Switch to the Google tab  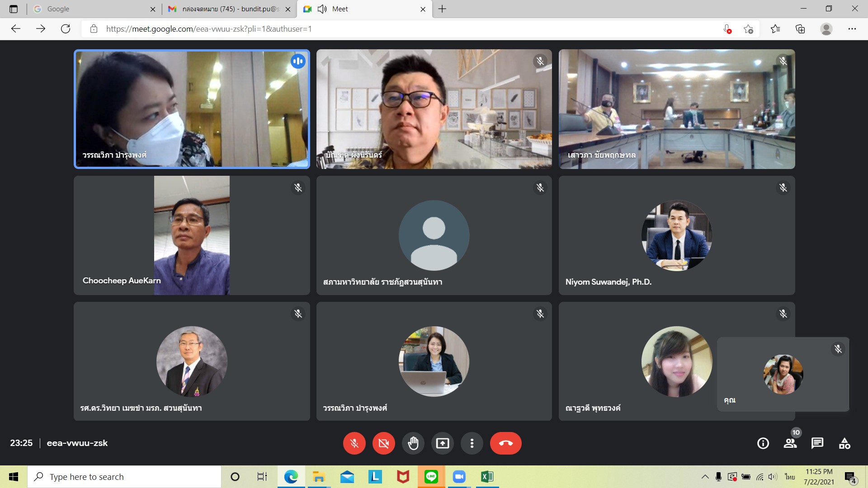(90, 9)
